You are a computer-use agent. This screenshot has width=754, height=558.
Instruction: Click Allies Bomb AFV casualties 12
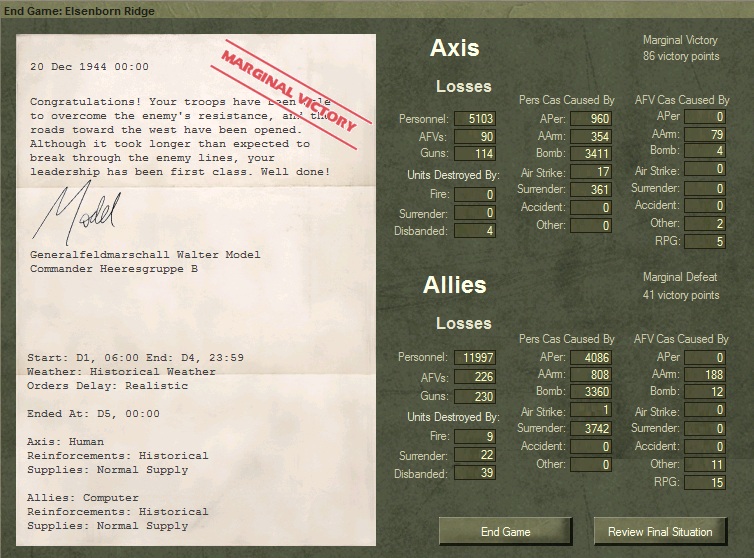click(x=705, y=392)
